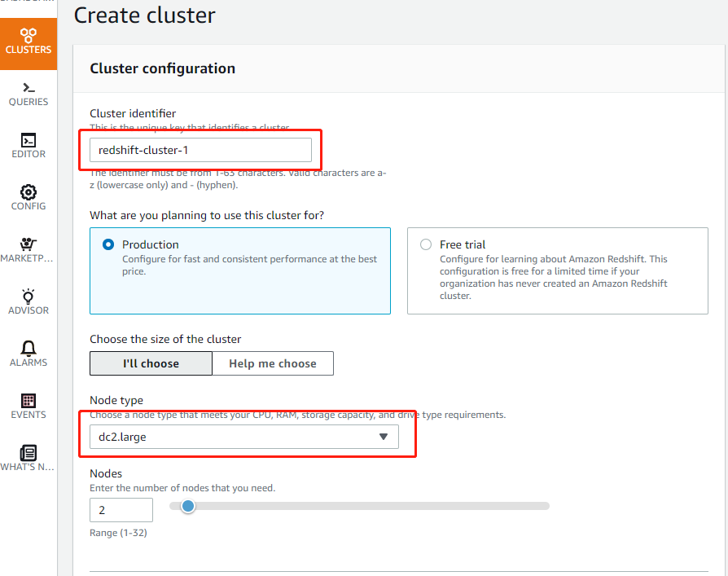Click the Nodes slider handle

click(188, 506)
